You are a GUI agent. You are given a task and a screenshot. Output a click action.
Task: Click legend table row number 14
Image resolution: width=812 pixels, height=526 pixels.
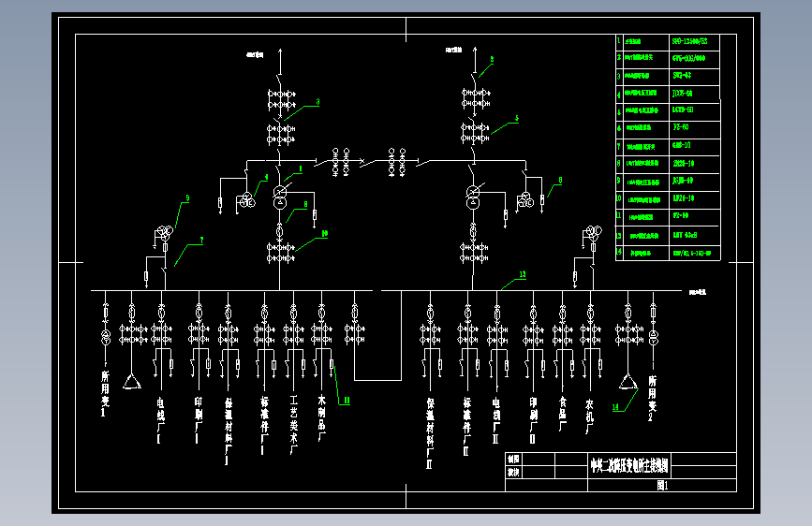click(619, 252)
